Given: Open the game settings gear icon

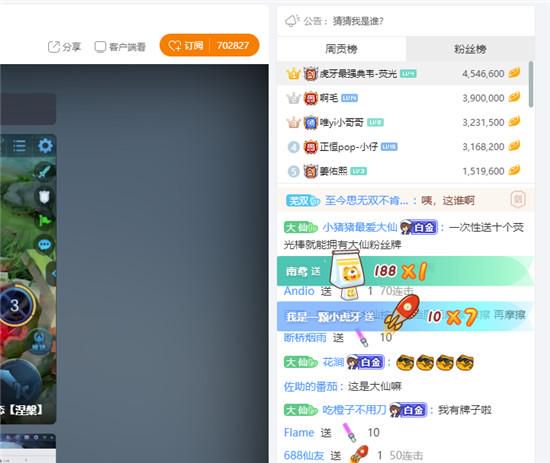Looking at the screenshot, I should (45, 145).
